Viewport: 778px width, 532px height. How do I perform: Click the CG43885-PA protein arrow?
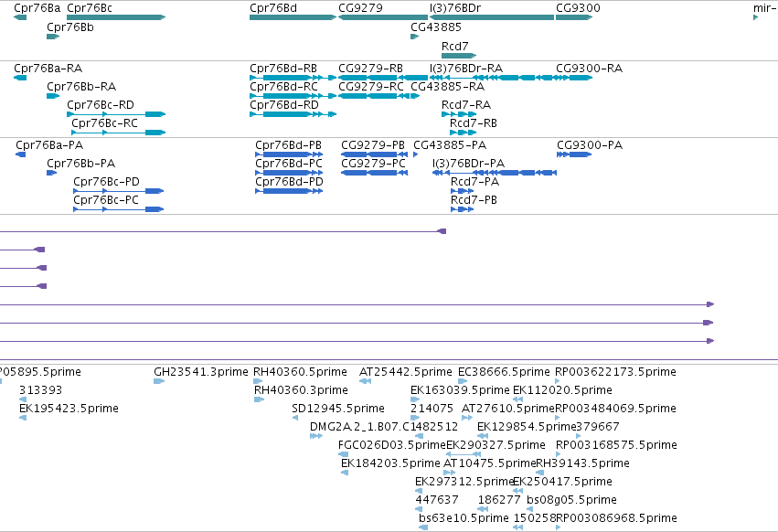point(416,154)
